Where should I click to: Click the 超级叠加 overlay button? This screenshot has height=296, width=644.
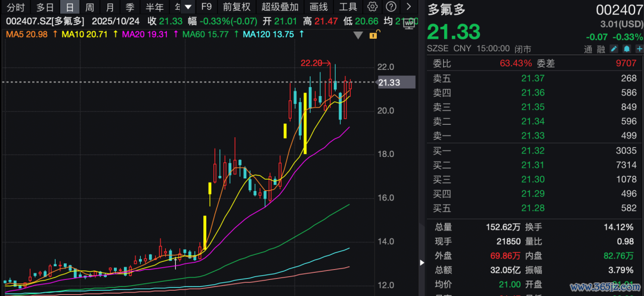(280, 7)
